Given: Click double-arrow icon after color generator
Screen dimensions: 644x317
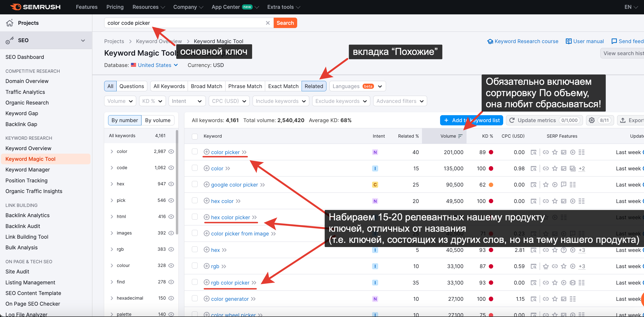Looking at the screenshot, I should (253, 299).
